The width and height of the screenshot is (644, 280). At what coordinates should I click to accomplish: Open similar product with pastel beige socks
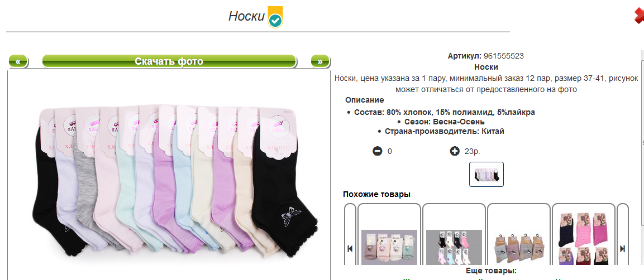389,247
